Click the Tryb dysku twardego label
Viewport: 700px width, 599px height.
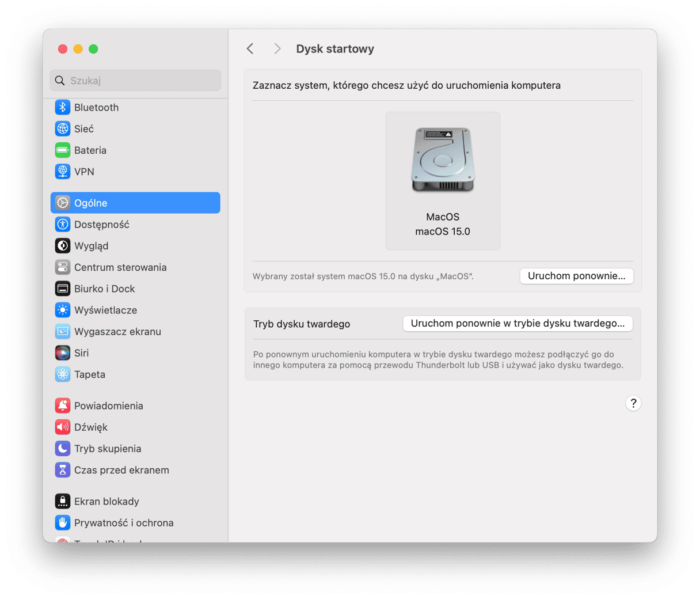(302, 324)
